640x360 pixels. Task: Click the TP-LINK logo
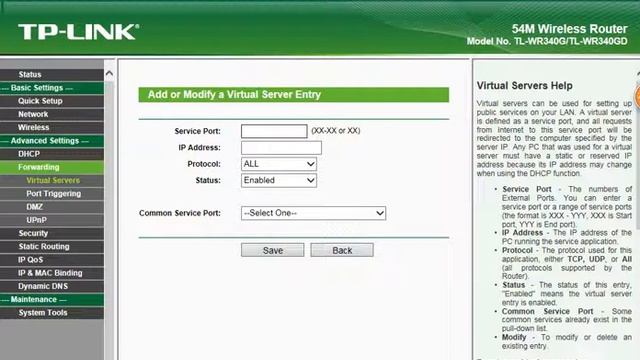[x=78, y=32]
